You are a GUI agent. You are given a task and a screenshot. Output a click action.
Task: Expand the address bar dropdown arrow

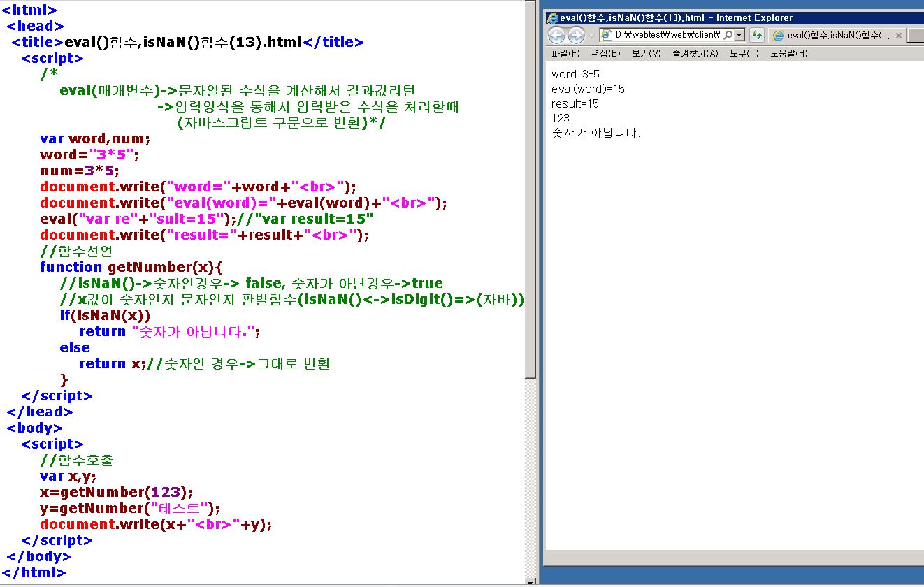point(739,35)
